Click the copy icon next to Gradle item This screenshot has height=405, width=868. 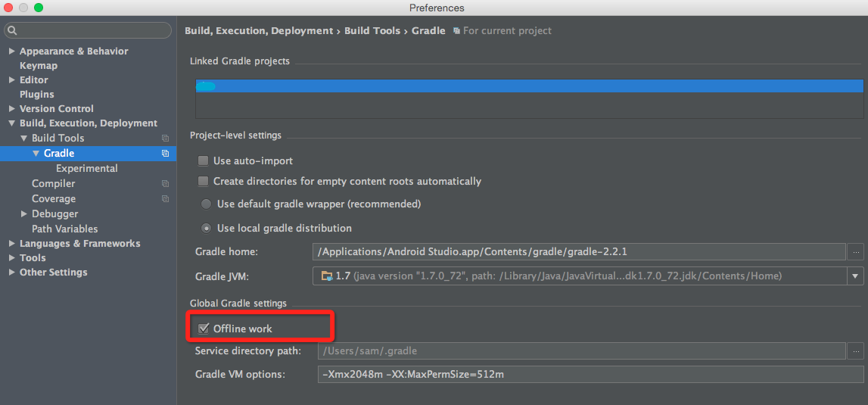point(165,154)
